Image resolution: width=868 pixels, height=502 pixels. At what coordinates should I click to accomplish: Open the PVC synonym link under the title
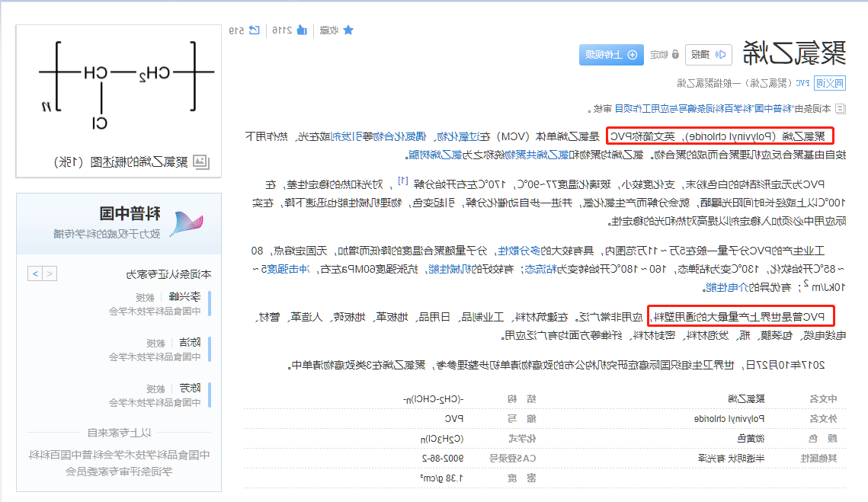point(802,83)
